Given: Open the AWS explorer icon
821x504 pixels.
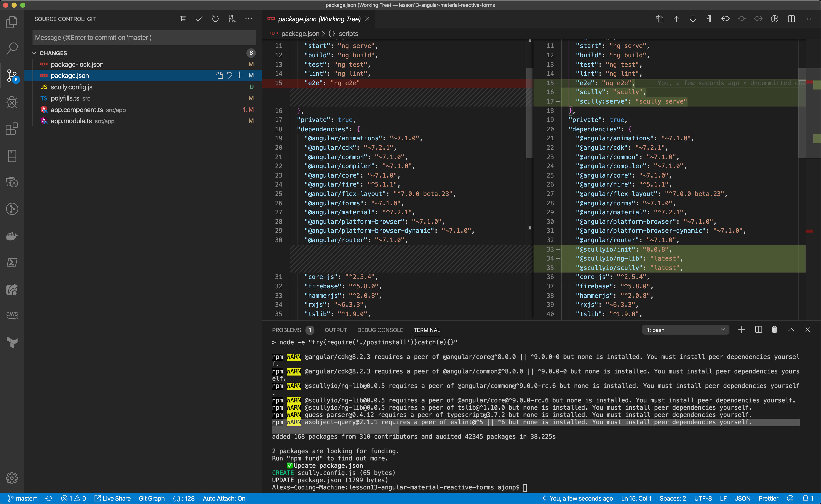Looking at the screenshot, I should coord(12,315).
